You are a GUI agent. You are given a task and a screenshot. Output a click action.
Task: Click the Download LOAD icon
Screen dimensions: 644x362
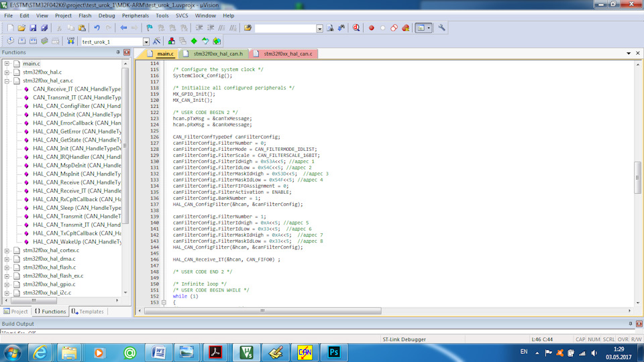pyautogui.click(x=70, y=42)
